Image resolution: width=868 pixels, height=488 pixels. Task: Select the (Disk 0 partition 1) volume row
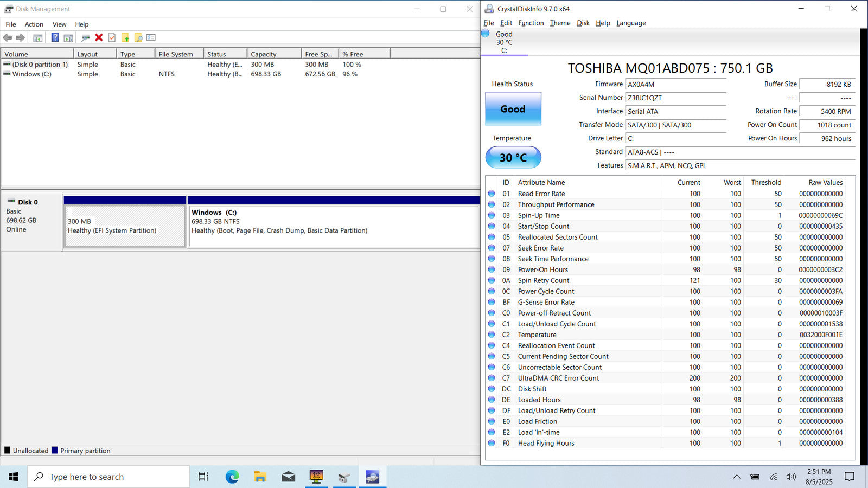(195, 65)
